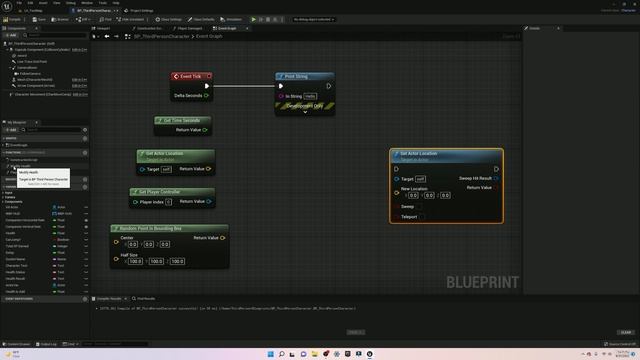Click Windows Start button on taskbar
Screen dimensions: 640x360
point(270,354)
